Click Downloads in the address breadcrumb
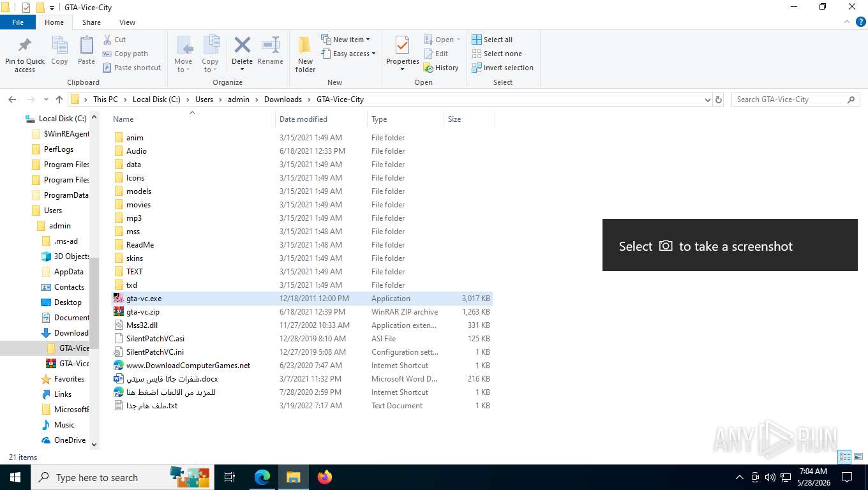868x490 pixels. click(x=283, y=100)
